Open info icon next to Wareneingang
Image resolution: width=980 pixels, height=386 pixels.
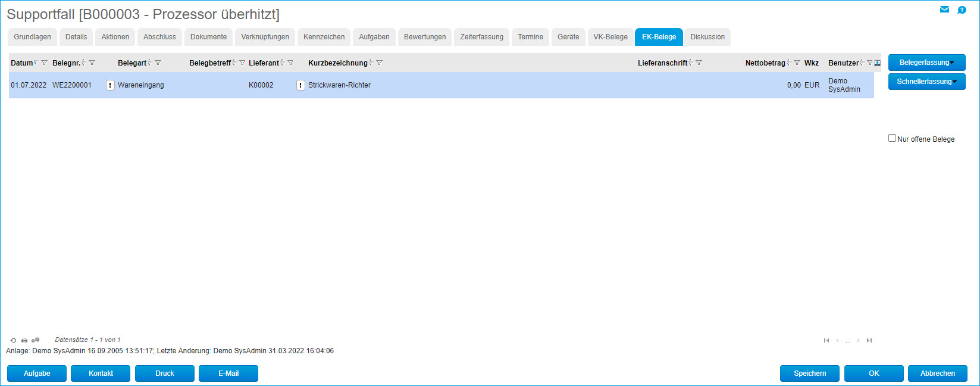[110, 85]
